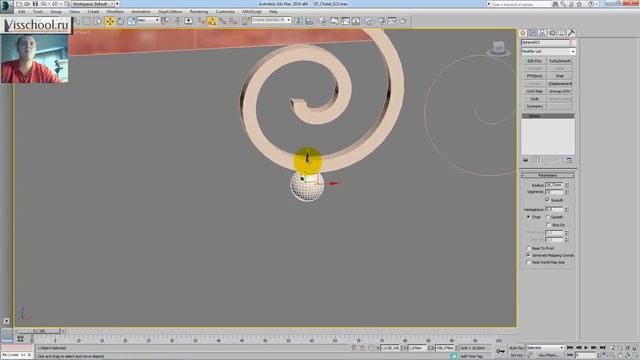Increment the Segments spinner
The width and height of the screenshot is (640, 360).
tap(566, 191)
